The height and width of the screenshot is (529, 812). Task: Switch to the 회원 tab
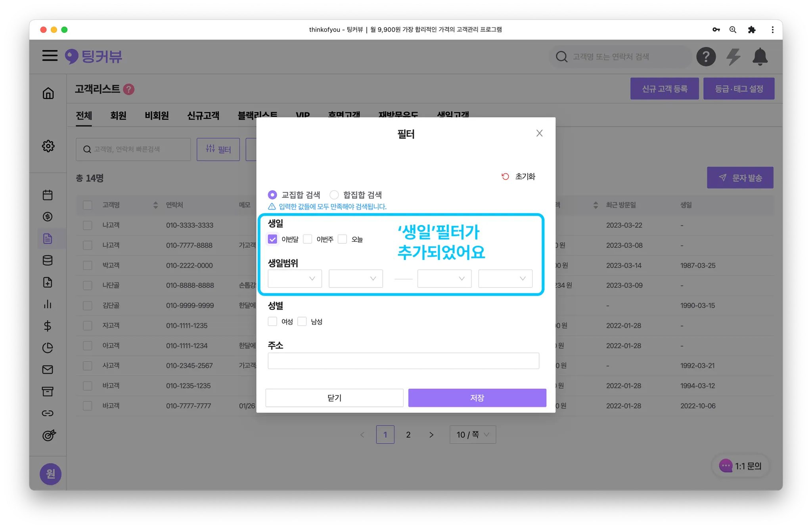click(x=118, y=115)
